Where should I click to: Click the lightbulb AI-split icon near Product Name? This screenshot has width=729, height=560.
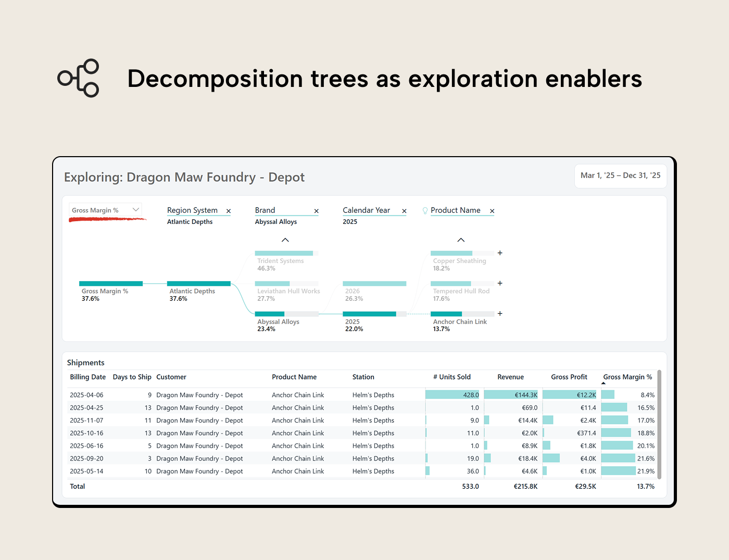(425, 210)
